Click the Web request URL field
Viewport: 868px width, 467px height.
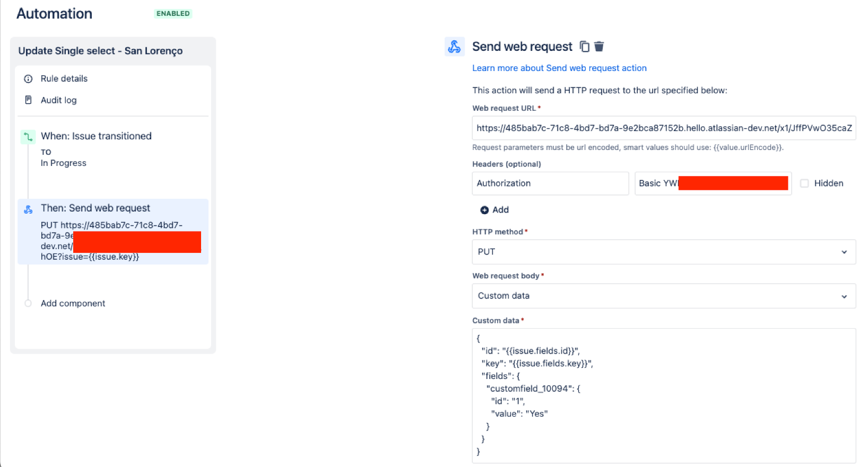[663, 128]
